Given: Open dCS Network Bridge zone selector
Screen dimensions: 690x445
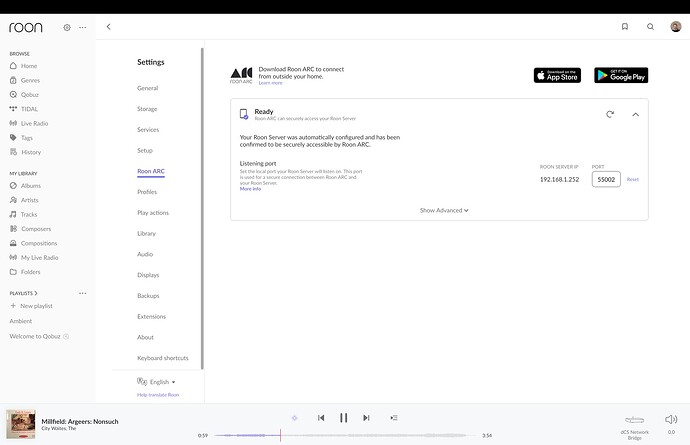Looking at the screenshot, I should point(635,426).
